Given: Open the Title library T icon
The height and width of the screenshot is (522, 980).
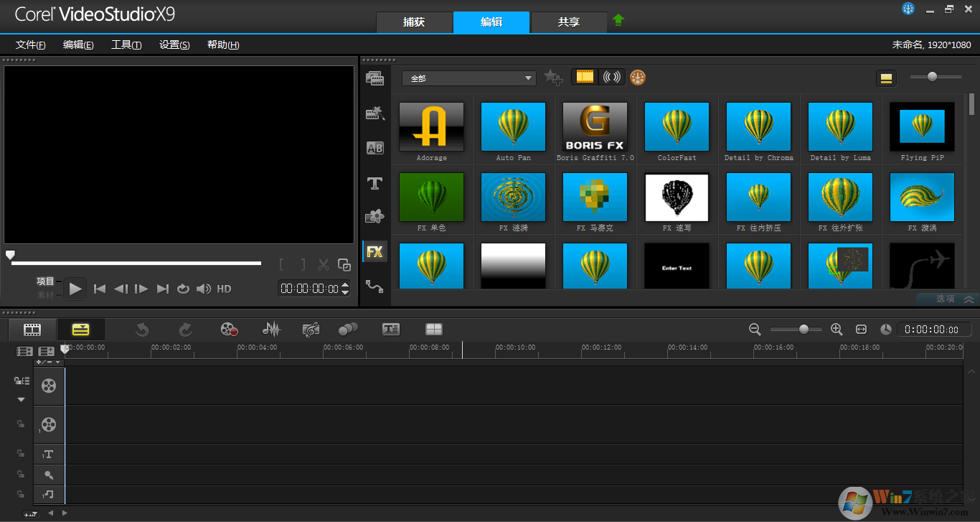Looking at the screenshot, I should [x=374, y=183].
